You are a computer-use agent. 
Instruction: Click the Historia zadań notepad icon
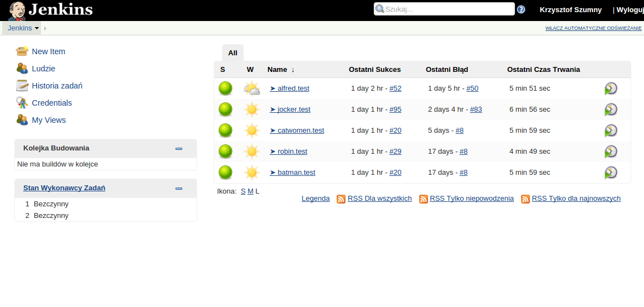22,85
